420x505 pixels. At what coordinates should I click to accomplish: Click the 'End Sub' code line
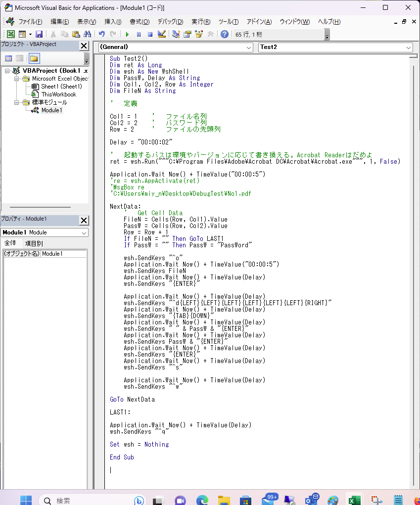click(122, 458)
